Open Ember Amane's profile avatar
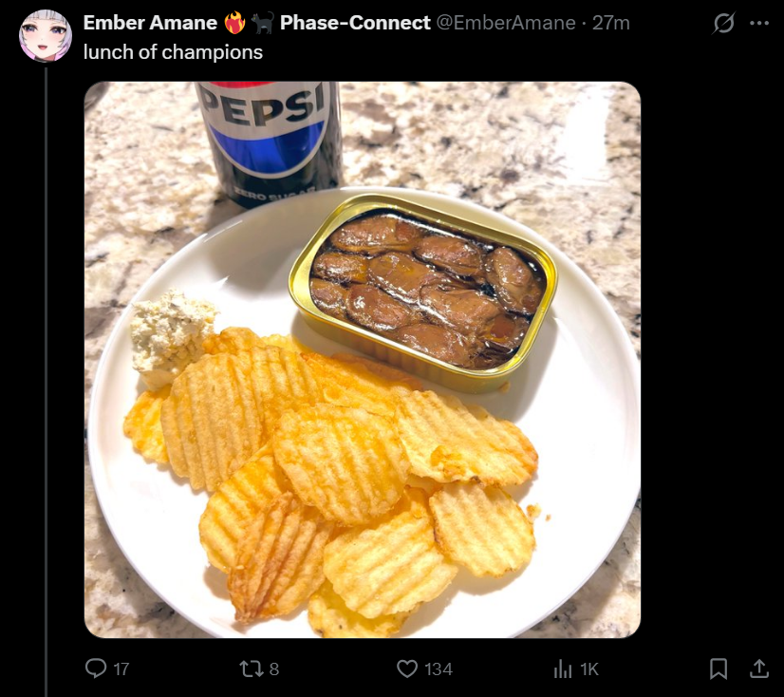This screenshot has width=784, height=697. coord(46,35)
